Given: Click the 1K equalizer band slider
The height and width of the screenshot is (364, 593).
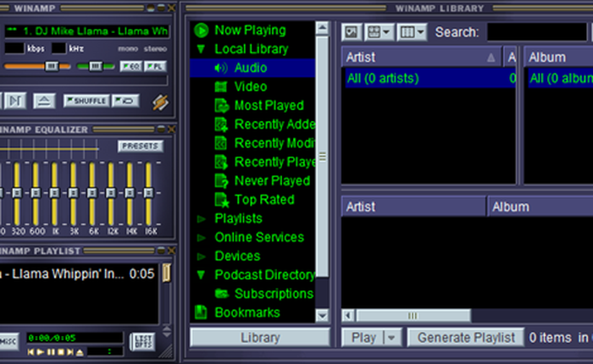Looking at the screenshot, I should click(54, 194).
